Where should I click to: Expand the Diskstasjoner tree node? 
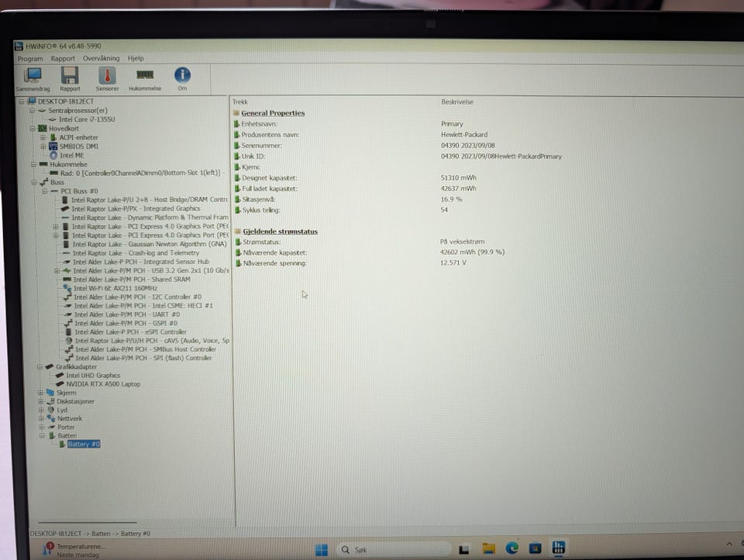pyautogui.click(x=41, y=401)
